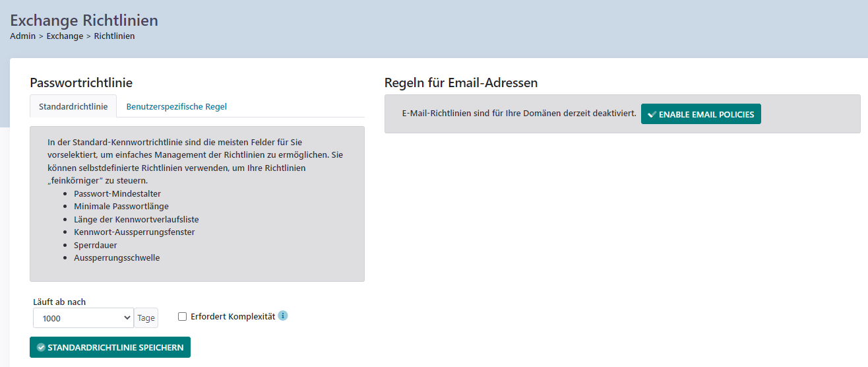Click the Kennwort-Aussperrungsfenster list item

click(x=135, y=232)
